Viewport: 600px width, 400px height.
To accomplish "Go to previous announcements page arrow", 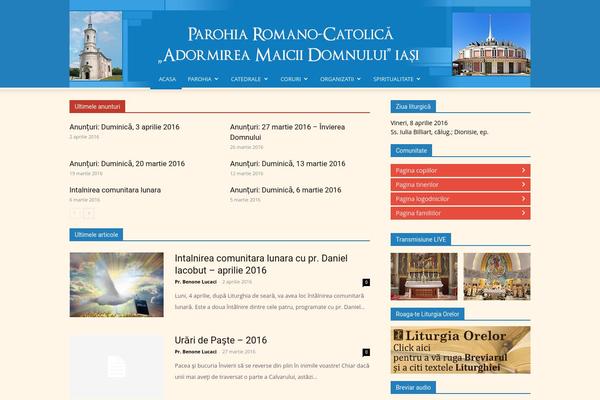I will [75, 213].
